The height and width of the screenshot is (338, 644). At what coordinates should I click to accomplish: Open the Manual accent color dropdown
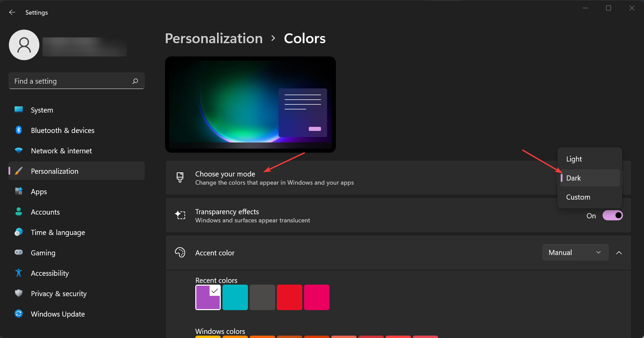click(575, 252)
